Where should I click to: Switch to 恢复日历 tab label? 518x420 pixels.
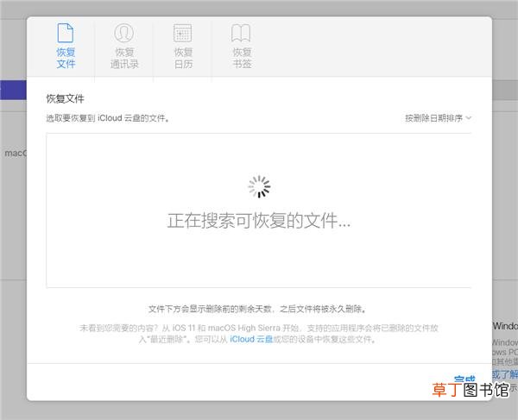pos(183,58)
